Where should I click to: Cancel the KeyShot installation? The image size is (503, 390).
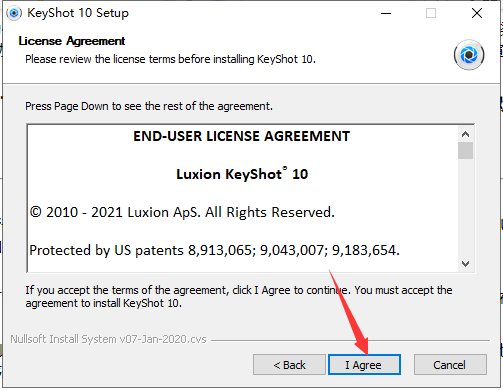(450, 365)
